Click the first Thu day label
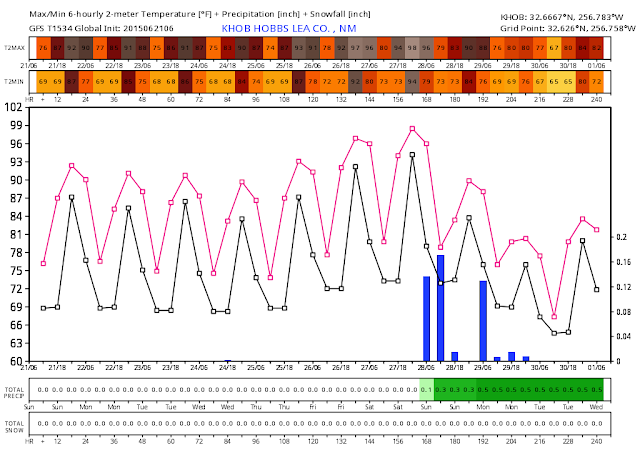 [256, 407]
